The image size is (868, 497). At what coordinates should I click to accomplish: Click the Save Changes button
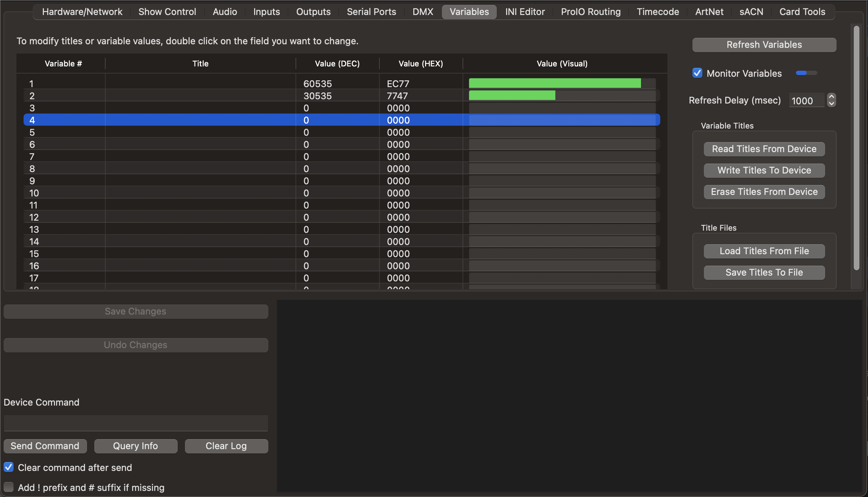[x=136, y=311]
